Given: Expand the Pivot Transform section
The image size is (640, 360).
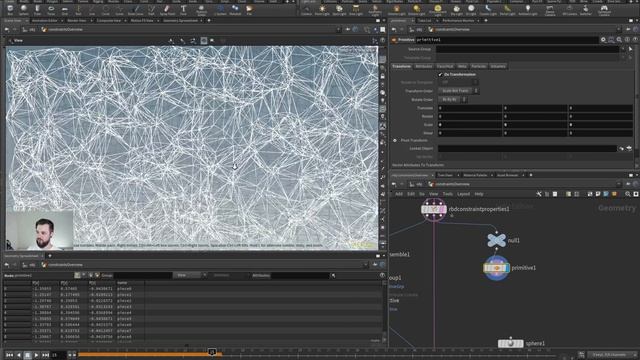Looking at the screenshot, I should (x=395, y=140).
